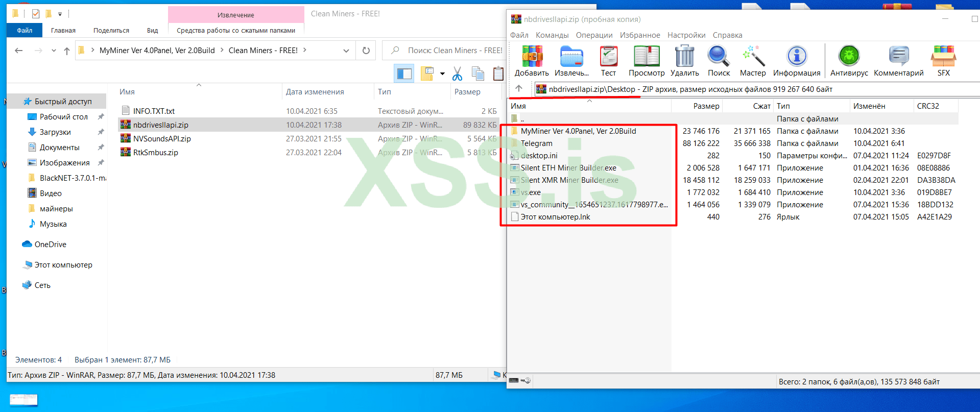Expand chevron after MyMiner Ver 4.0Panel breadcrumb
The height and width of the screenshot is (412, 980).
pyautogui.click(x=222, y=50)
